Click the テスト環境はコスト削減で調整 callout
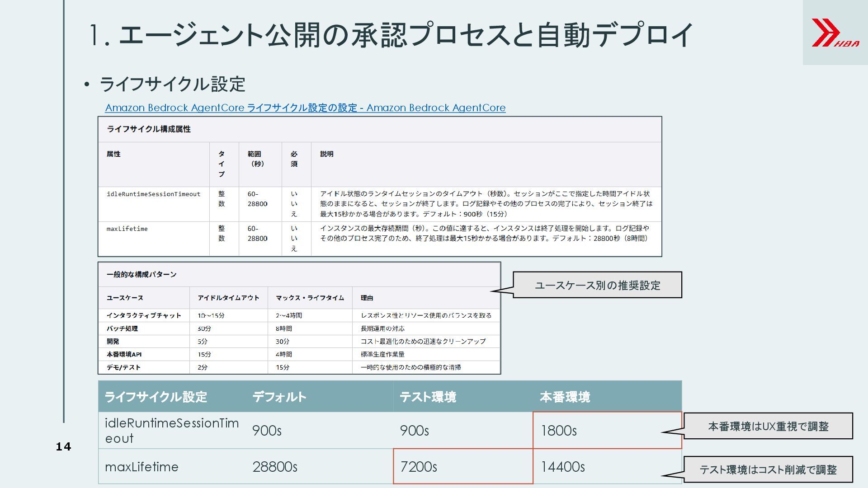This screenshot has width=868, height=488. point(768,470)
